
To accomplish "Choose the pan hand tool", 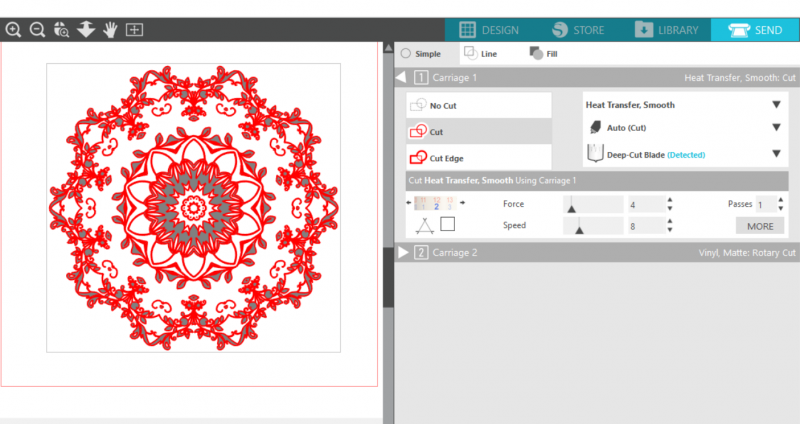I will pyautogui.click(x=110, y=29).
